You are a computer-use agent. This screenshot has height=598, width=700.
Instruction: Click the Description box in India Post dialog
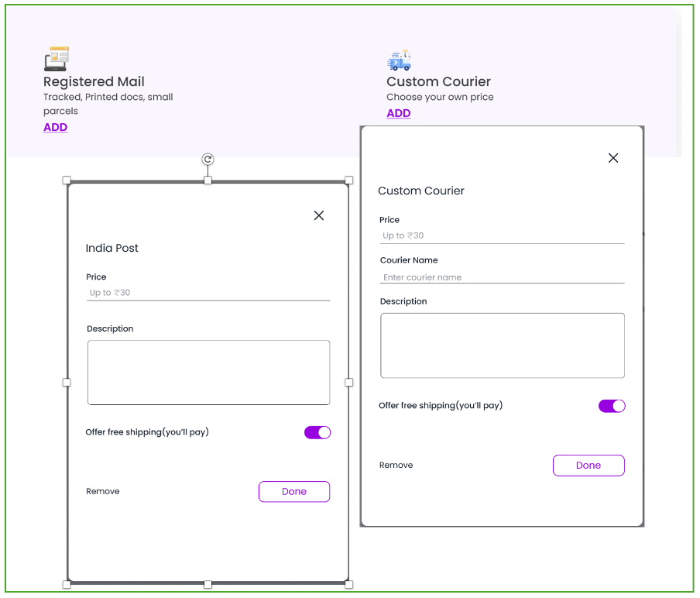[209, 373]
